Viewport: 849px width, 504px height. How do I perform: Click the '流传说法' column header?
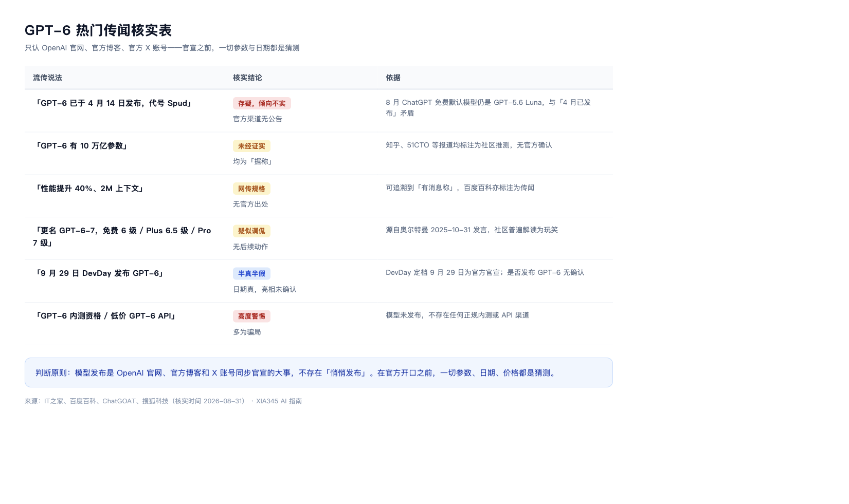click(x=47, y=78)
